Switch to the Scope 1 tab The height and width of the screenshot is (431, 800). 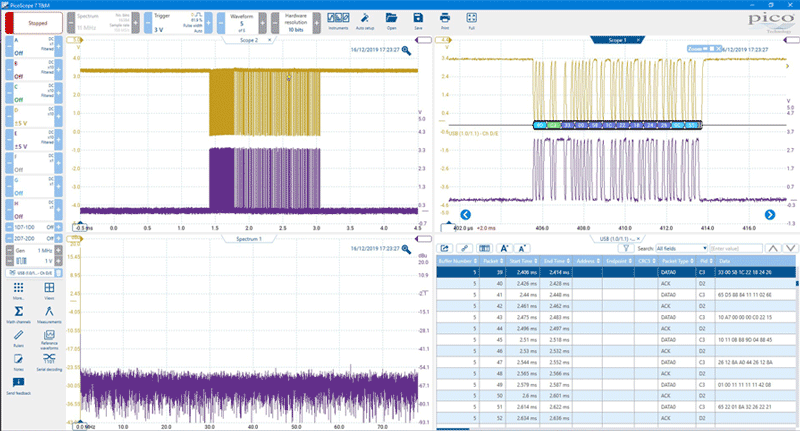tap(617, 41)
